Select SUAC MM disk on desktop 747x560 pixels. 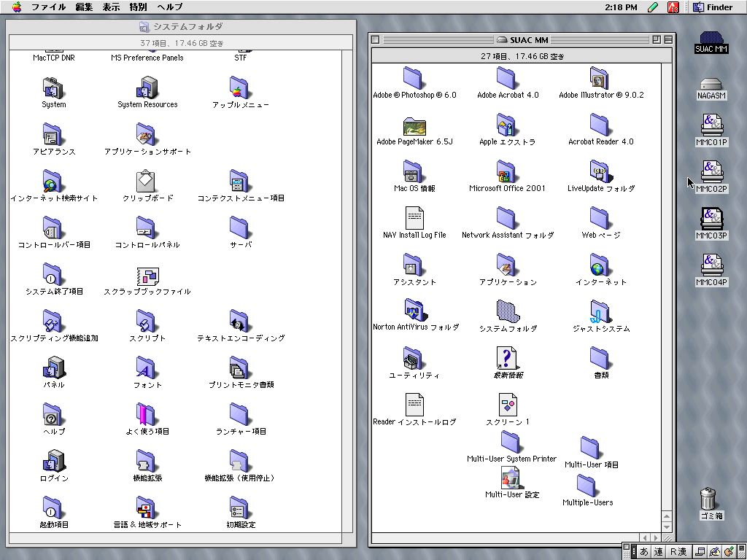coord(711,42)
